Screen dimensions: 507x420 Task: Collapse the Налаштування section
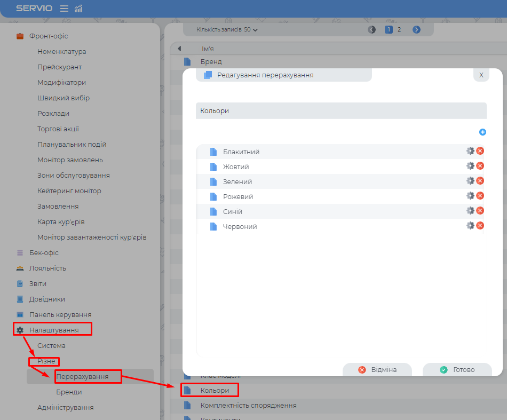(x=53, y=330)
